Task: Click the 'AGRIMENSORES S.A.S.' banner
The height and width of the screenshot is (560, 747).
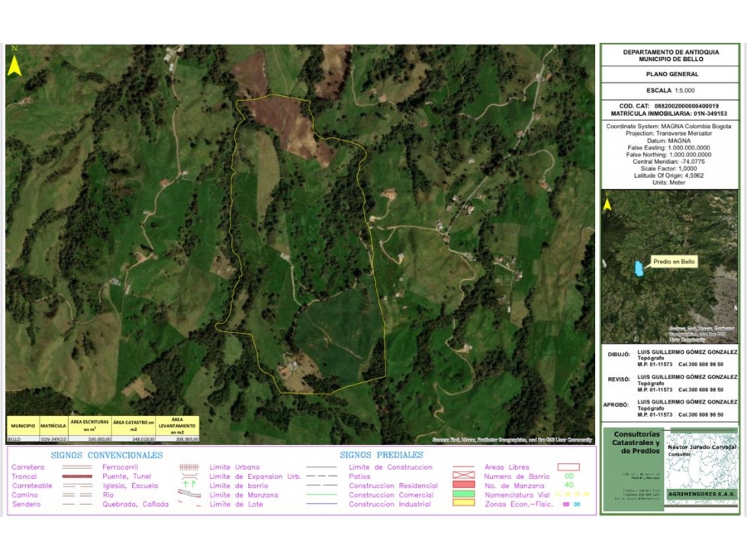Action: click(701, 494)
